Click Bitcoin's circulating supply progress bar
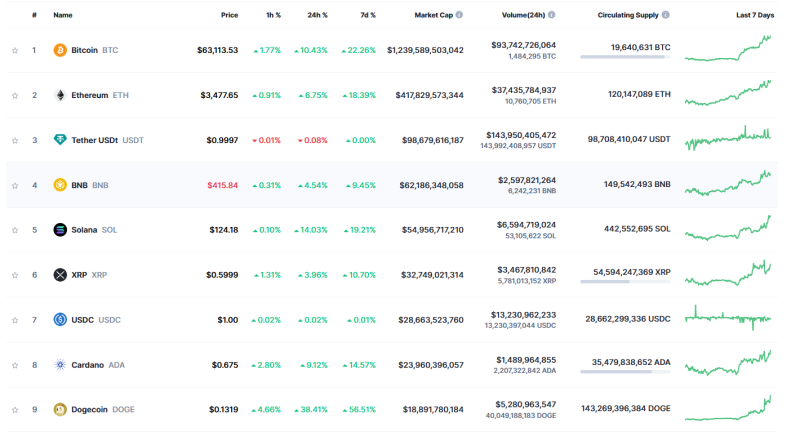The image size is (800, 432). tap(625, 58)
